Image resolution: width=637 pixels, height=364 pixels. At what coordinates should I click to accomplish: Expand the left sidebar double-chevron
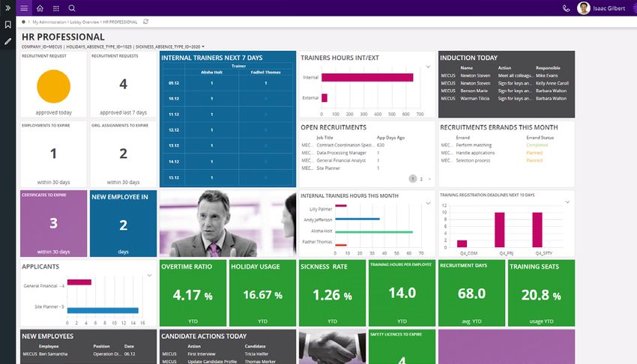(7, 8)
